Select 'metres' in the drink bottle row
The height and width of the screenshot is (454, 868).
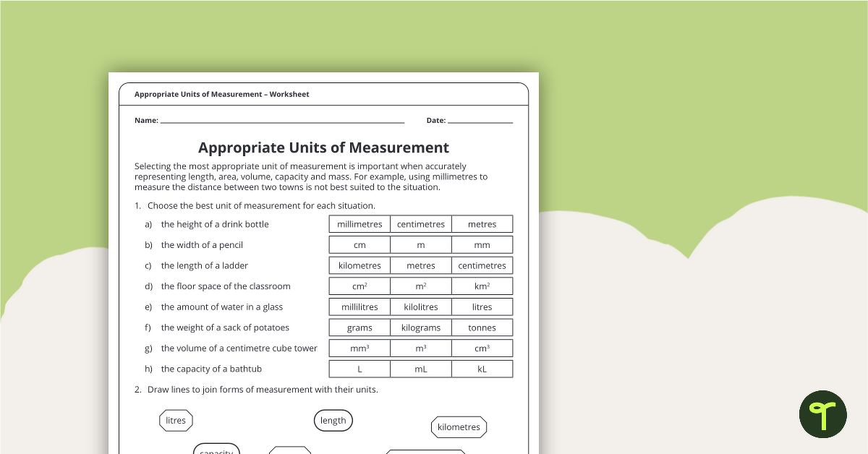(482, 224)
